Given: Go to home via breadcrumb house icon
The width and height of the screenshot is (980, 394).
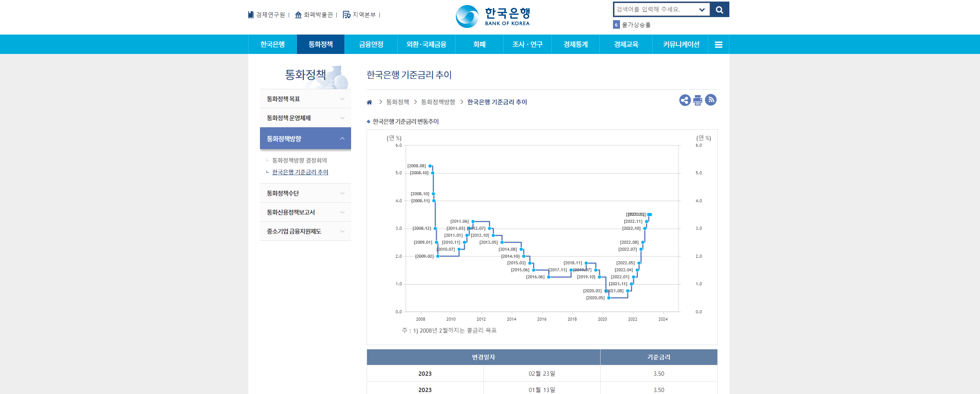Looking at the screenshot, I should pos(369,102).
